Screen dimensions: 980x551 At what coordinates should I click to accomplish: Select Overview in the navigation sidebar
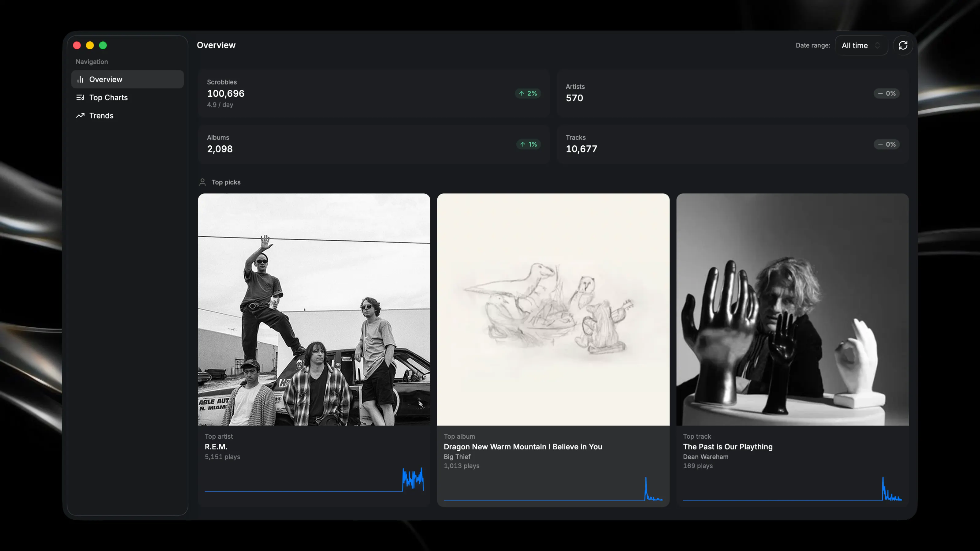[127, 79]
